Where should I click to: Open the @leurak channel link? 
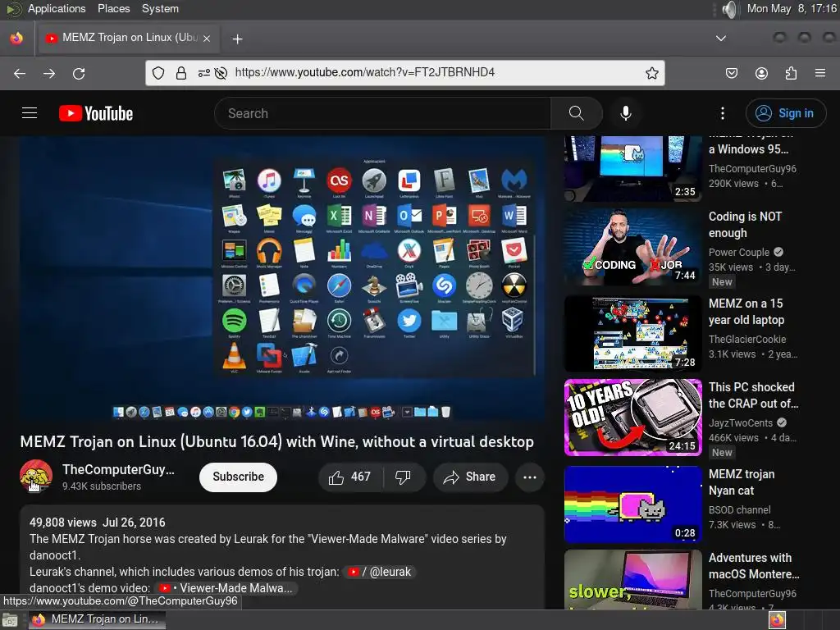(x=379, y=572)
